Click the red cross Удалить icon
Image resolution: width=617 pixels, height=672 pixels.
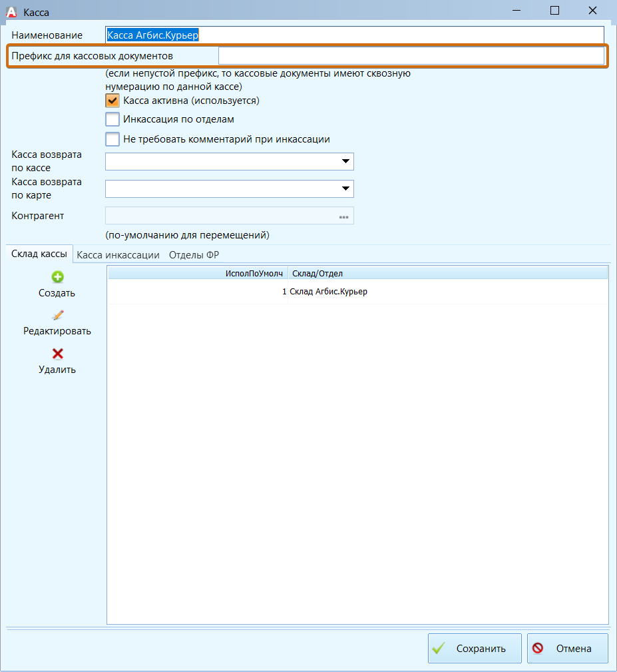pos(57,354)
